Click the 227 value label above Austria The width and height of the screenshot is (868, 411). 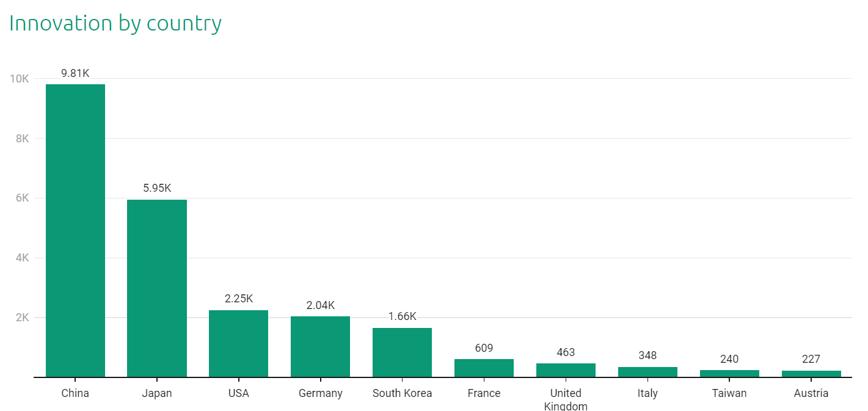coord(811,358)
